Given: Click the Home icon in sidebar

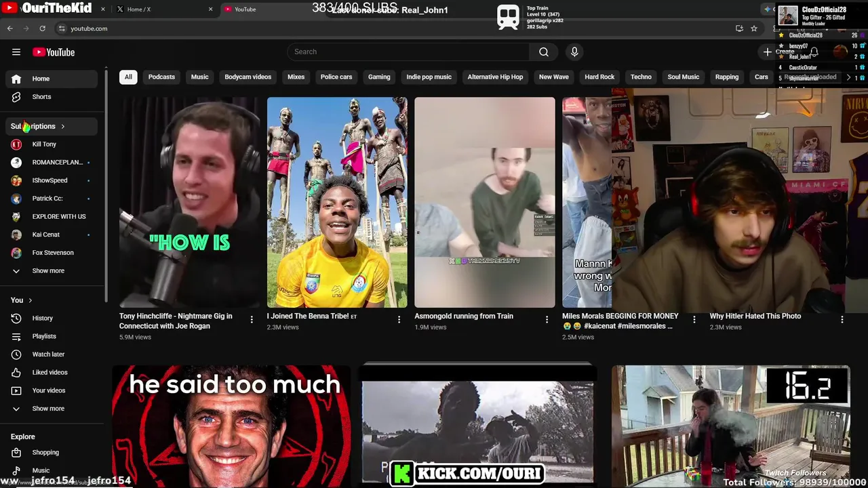Looking at the screenshot, I should tap(16, 79).
